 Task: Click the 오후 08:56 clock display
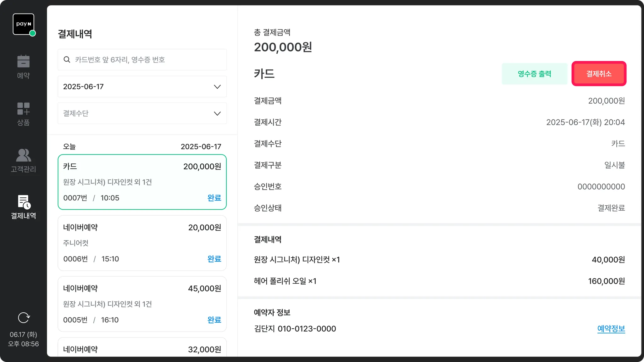pos(24,344)
